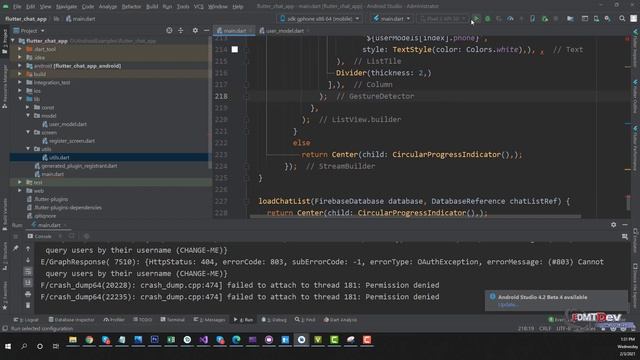The width and height of the screenshot is (640, 360).
Task: Collapse all in Project pane toolbar
Action: coord(180,31)
